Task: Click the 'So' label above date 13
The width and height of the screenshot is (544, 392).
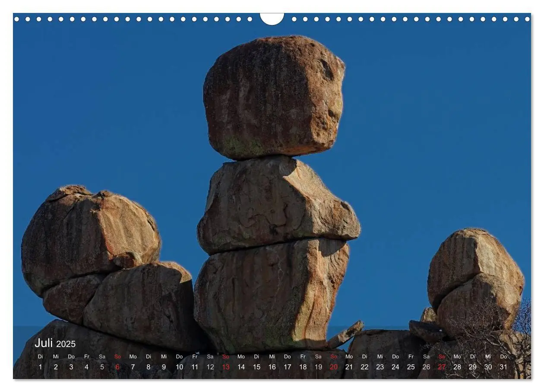Action: (x=226, y=357)
